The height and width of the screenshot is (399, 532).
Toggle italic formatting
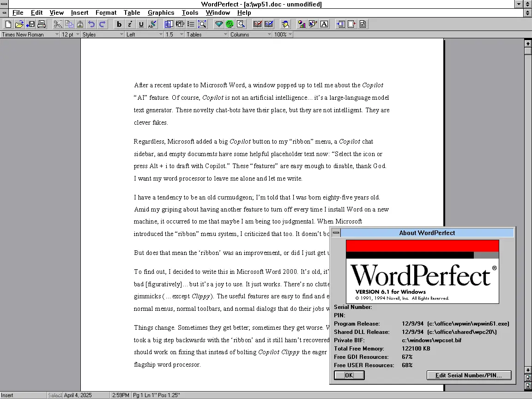tap(130, 24)
